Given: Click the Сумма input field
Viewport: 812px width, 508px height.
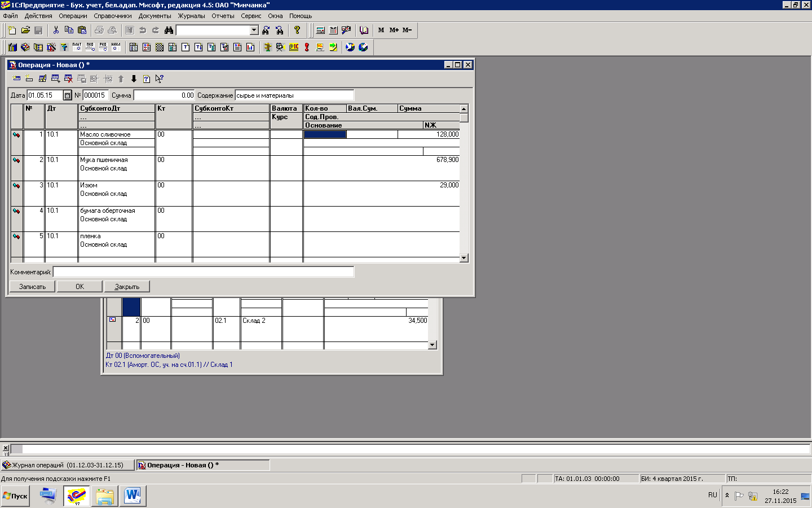Looking at the screenshot, I should [x=164, y=95].
